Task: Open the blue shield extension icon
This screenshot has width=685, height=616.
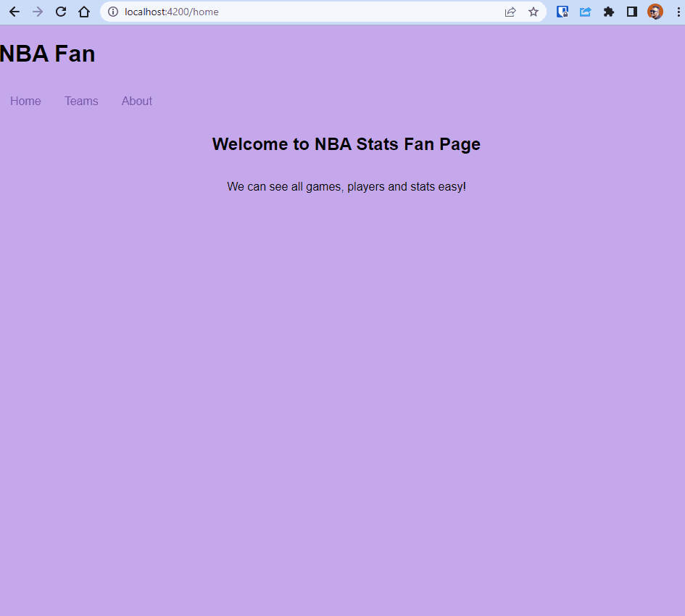Action: tap(562, 12)
